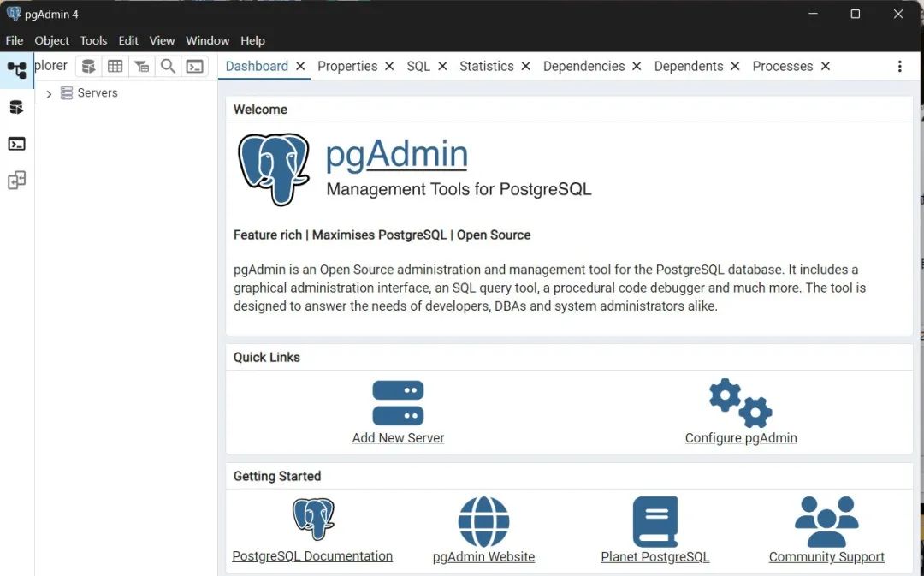Click 'Management Tools for PostgreSQL' text

(459, 189)
